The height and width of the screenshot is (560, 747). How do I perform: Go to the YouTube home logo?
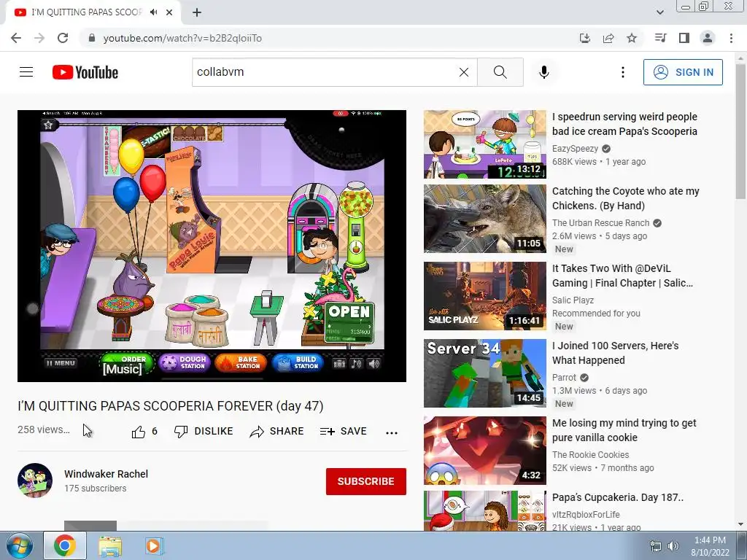pos(85,72)
